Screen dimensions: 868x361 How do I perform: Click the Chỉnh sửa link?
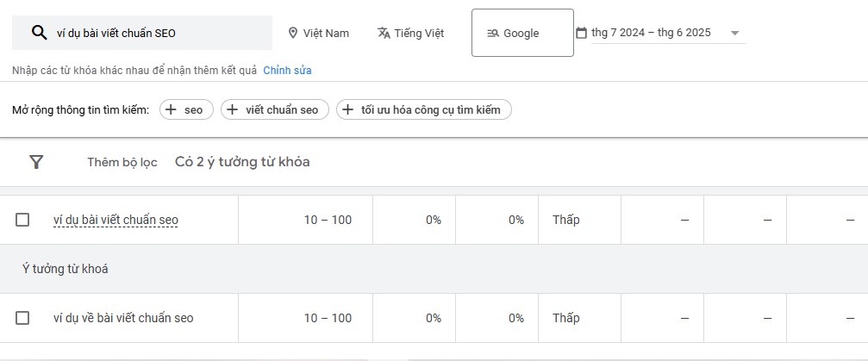pyautogui.click(x=287, y=71)
